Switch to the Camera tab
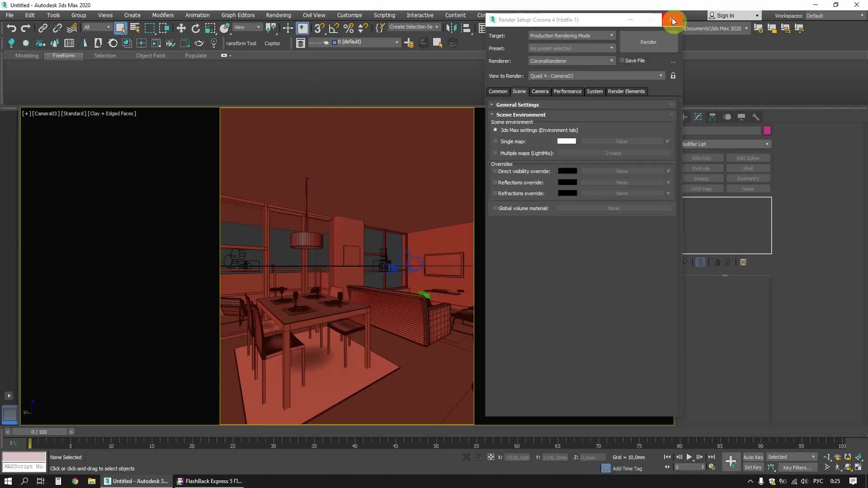The height and width of the screenshot is (488, 868). coord(540,91)
